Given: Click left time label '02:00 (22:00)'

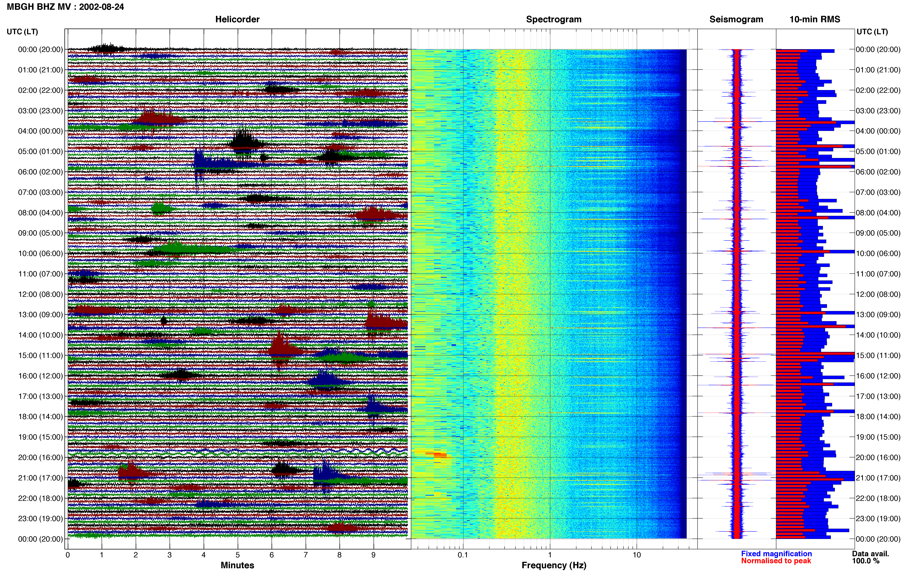Looking at the screenshot, I should [x=41, y=90].
